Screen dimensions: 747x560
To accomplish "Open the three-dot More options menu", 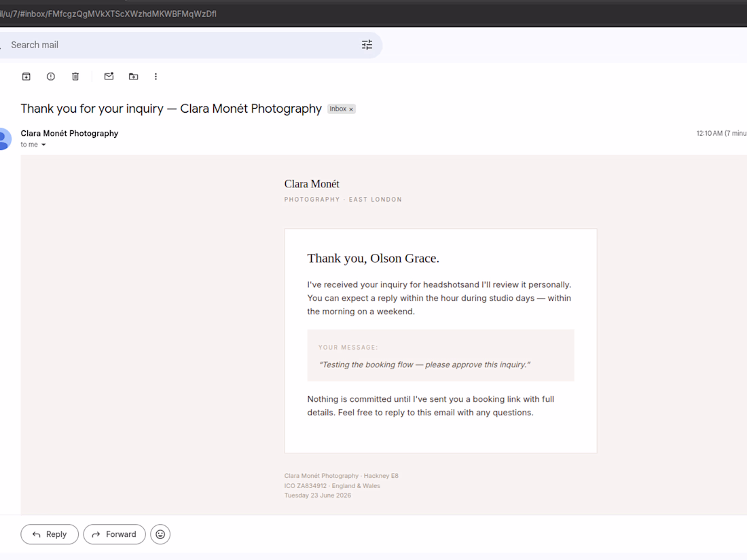I will coord(156,76).
